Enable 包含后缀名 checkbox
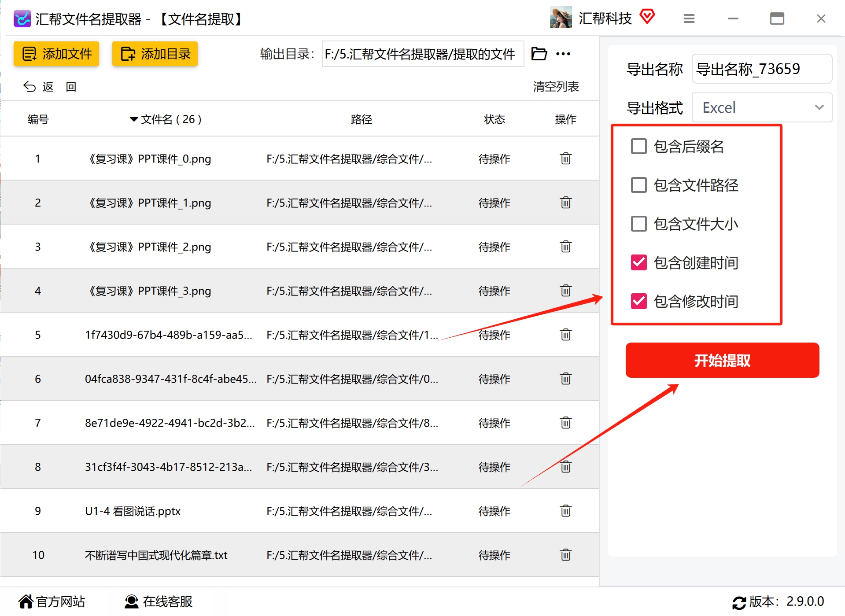Image resolution: width=845 pixels, height=616 pixels. [639, 146]
